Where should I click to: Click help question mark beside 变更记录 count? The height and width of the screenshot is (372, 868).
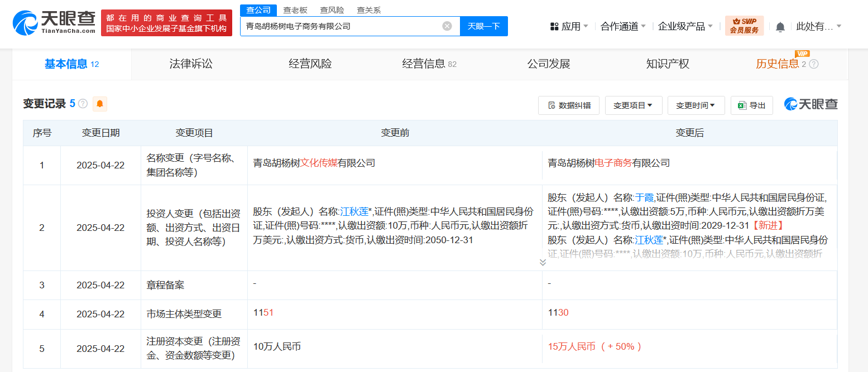(x=83, y=104)
